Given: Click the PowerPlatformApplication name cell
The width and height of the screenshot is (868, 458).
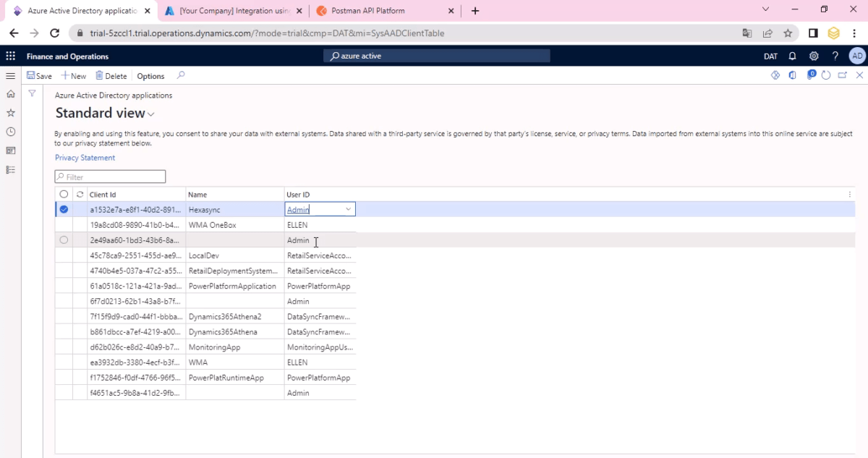Looking at the screenshot, I should pos(235,286).
